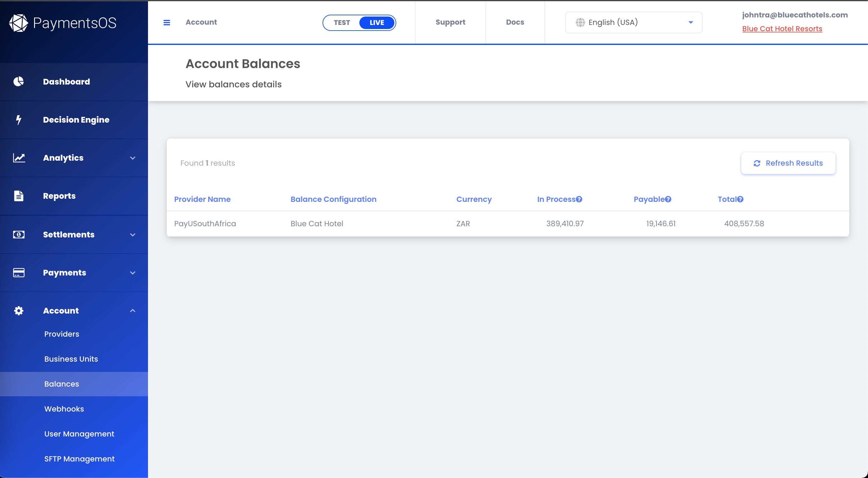Open Providers under Account
The width and height of the screenshot is (868, 478).
click(74, 334)
